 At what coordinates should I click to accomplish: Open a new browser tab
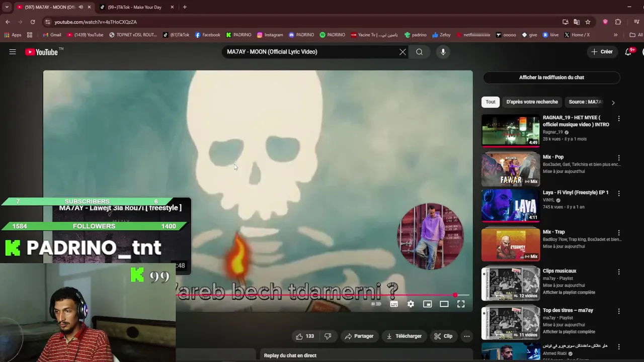coord(185,7)
